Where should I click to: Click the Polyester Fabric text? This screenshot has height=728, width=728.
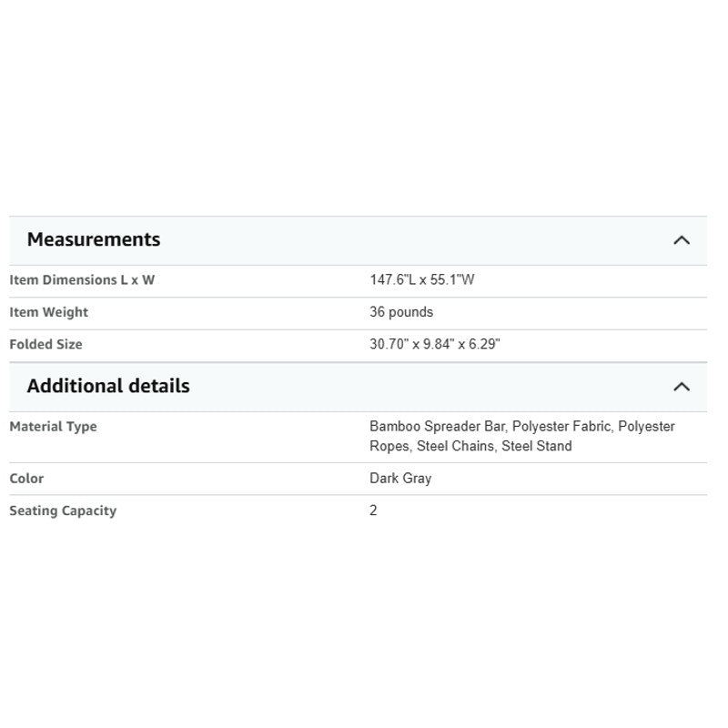(562, 426)
